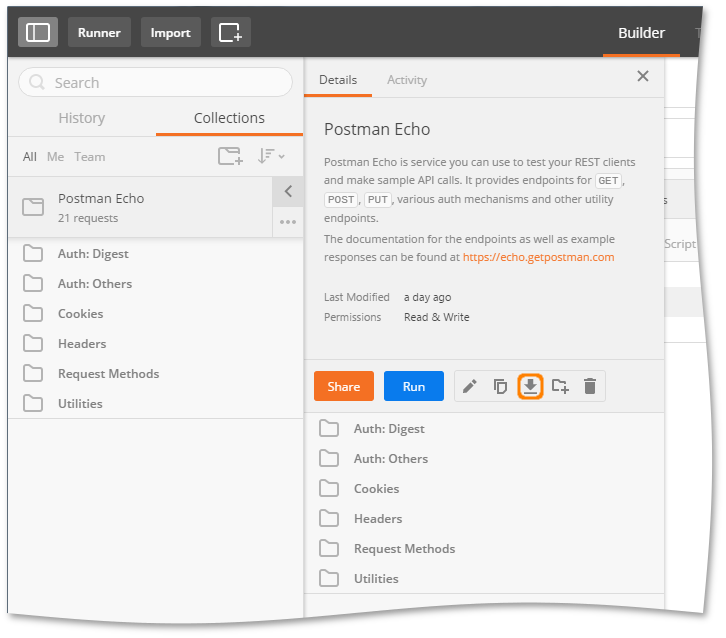
Task: Switch to the Activity tab
Action: point(407,80)
